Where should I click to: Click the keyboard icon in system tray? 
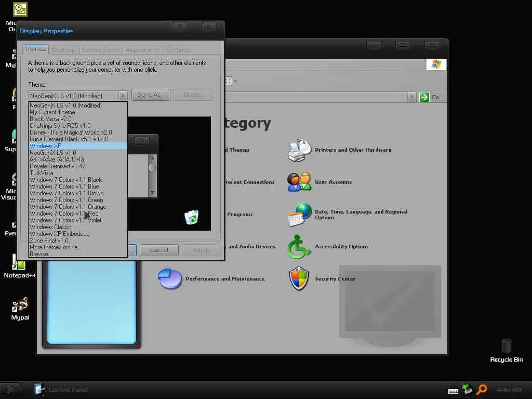point(453,391)
